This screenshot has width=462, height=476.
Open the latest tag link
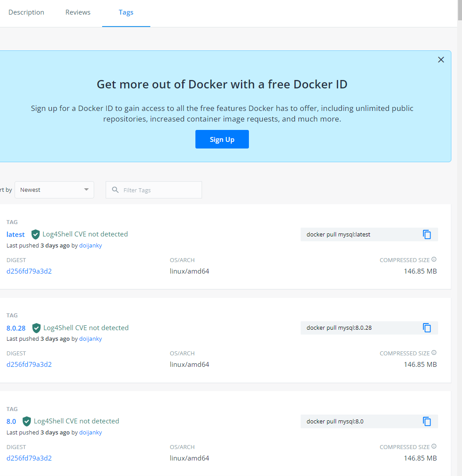point(15,234)
